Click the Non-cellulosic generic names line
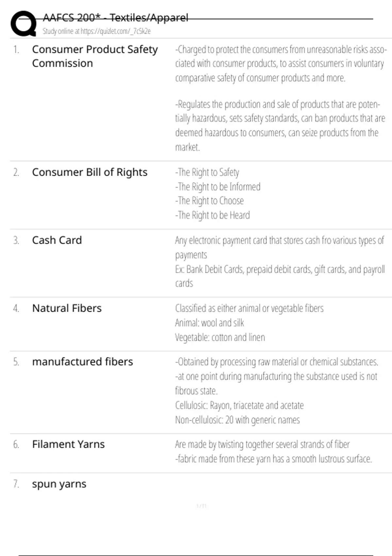 pyautogui.click(x=237, y=420)
